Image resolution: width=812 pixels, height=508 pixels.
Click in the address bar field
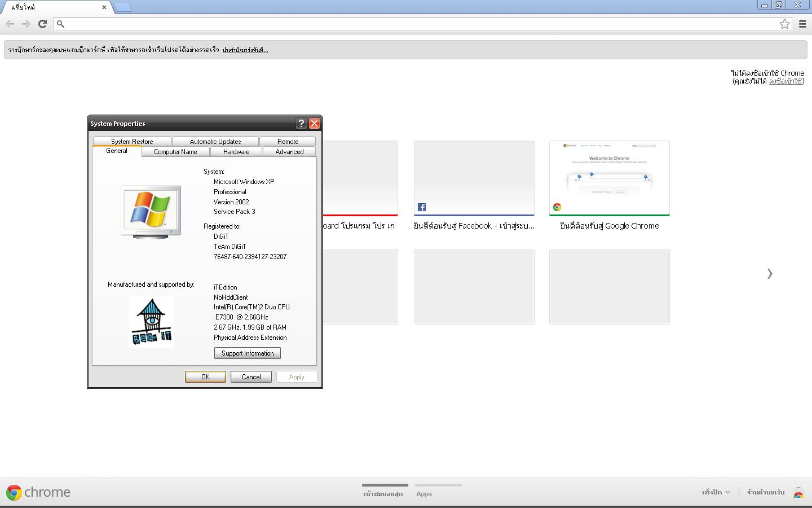coord(423,24)
